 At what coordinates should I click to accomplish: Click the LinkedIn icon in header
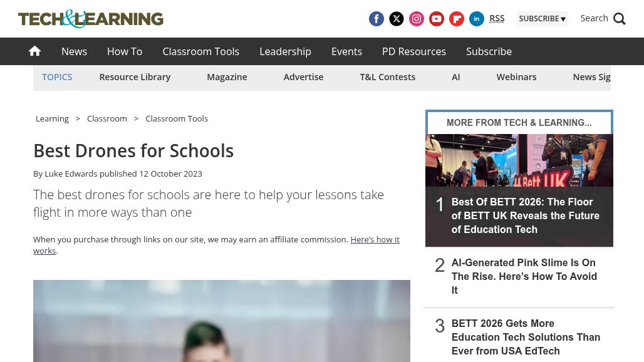[x=477, y=19]
